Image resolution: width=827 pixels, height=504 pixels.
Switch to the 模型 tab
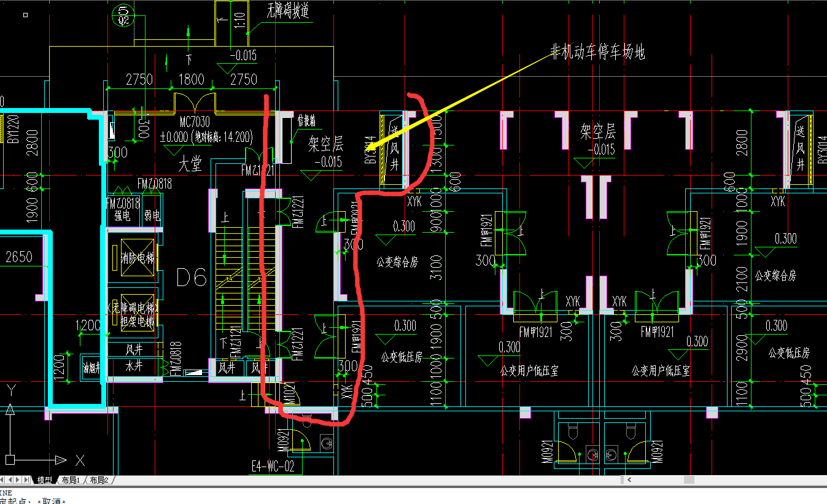[45, 480]
